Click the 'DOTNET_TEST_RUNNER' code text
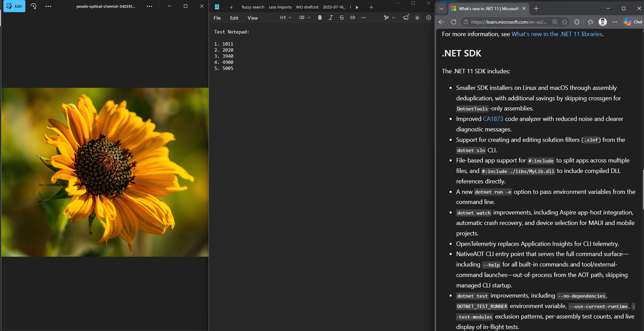This screenshot has height=331, width=644. coord(482,306)
